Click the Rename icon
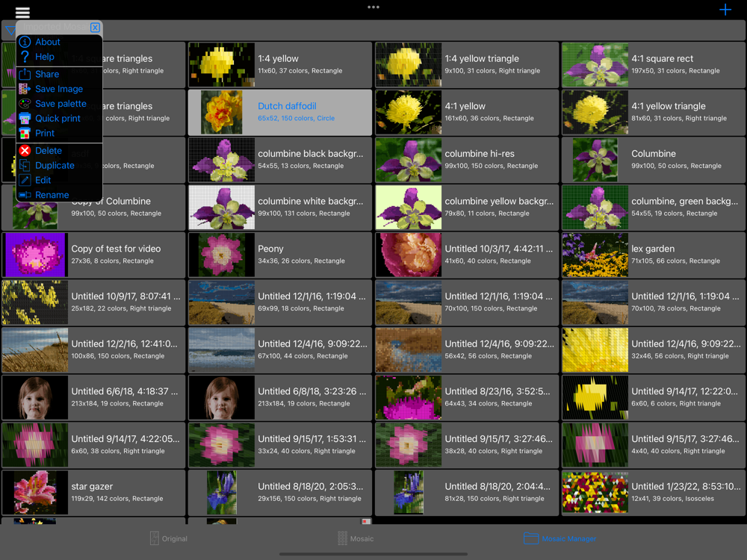This screenshot has height=560, width=747. (25, 195)
